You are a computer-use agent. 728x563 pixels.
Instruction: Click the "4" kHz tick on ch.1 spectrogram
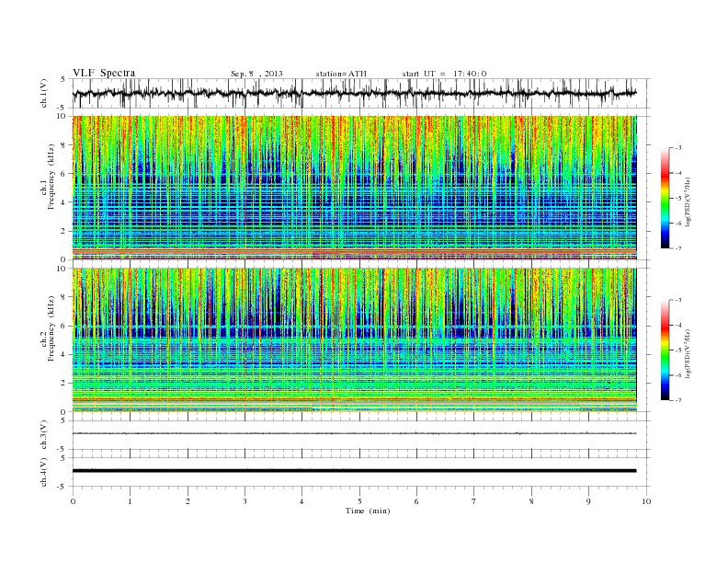click(63, 202)
